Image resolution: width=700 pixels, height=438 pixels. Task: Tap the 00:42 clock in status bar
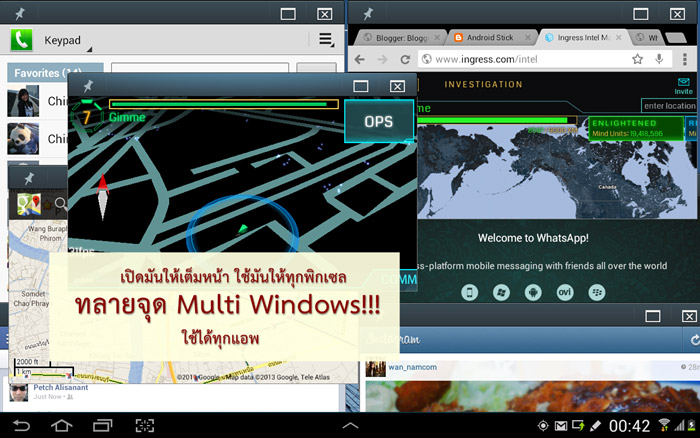click(x=629, y=426)
